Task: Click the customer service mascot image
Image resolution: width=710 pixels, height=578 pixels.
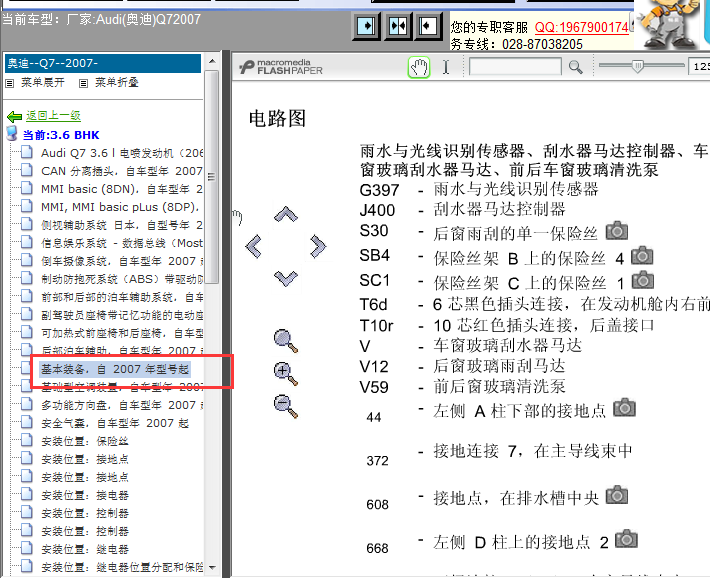Action: (668, 25)
